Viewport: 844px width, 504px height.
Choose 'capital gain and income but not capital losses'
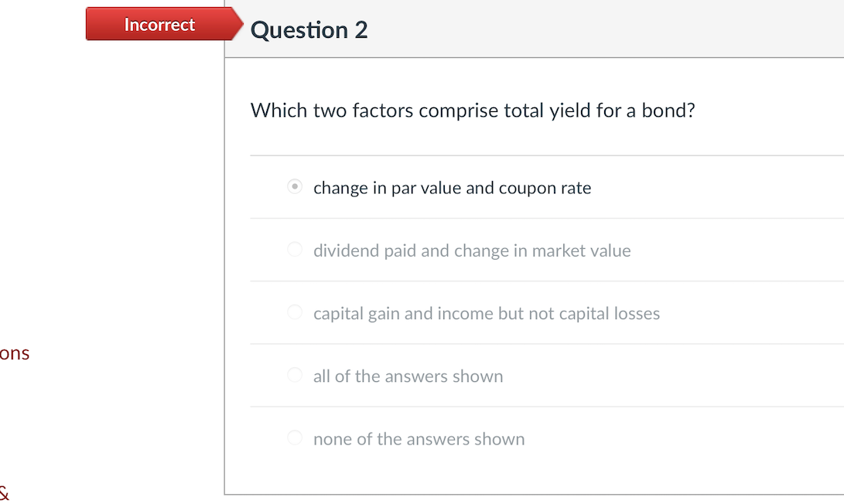click(295, 312)
